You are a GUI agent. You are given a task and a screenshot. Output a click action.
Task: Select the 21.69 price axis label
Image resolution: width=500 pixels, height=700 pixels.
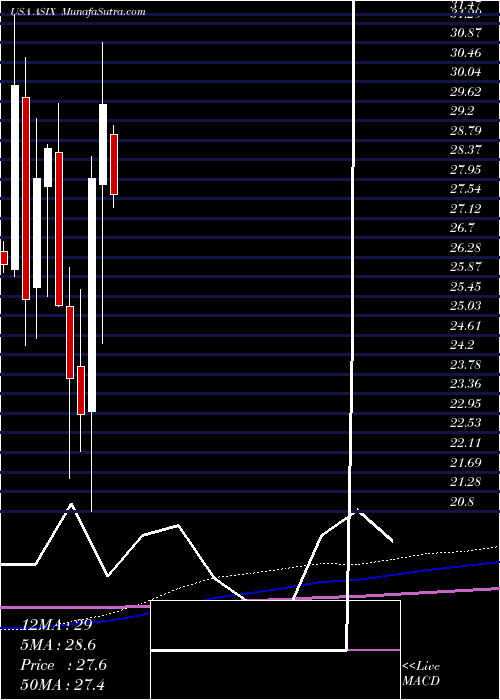(466, 462)
